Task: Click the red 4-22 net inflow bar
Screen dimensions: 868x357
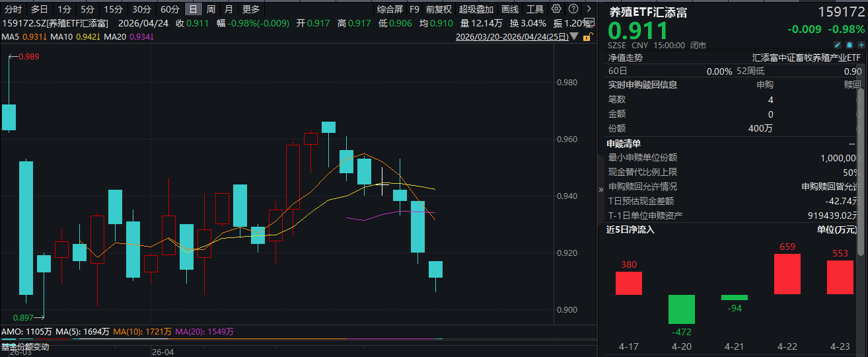Action: pyautogui.click(x=786, y=274)
